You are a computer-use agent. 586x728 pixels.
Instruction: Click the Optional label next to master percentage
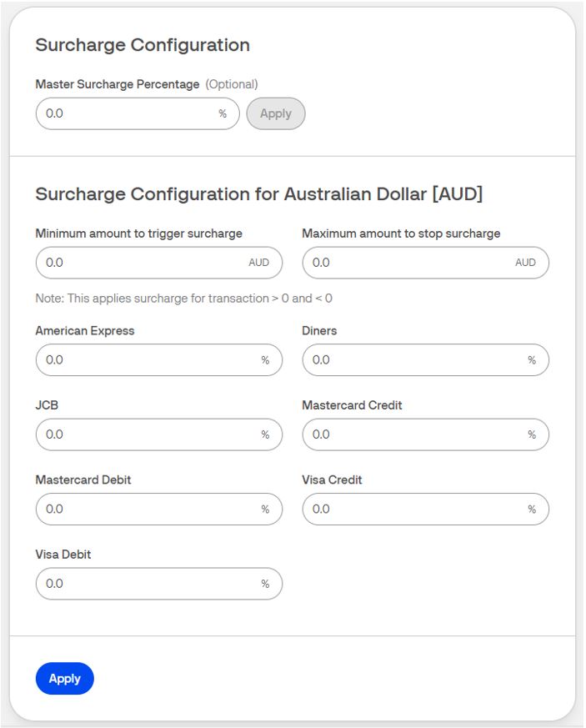point(228,83)
